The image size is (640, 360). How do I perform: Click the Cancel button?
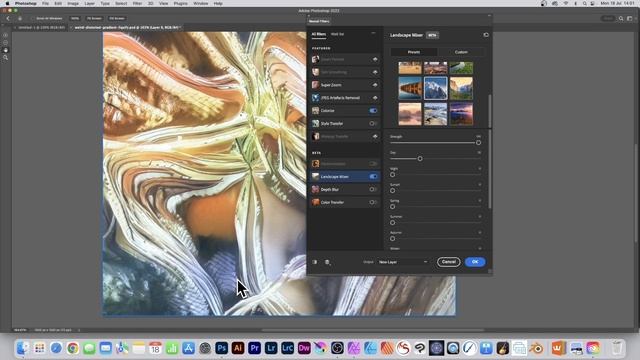pos(449,262)
